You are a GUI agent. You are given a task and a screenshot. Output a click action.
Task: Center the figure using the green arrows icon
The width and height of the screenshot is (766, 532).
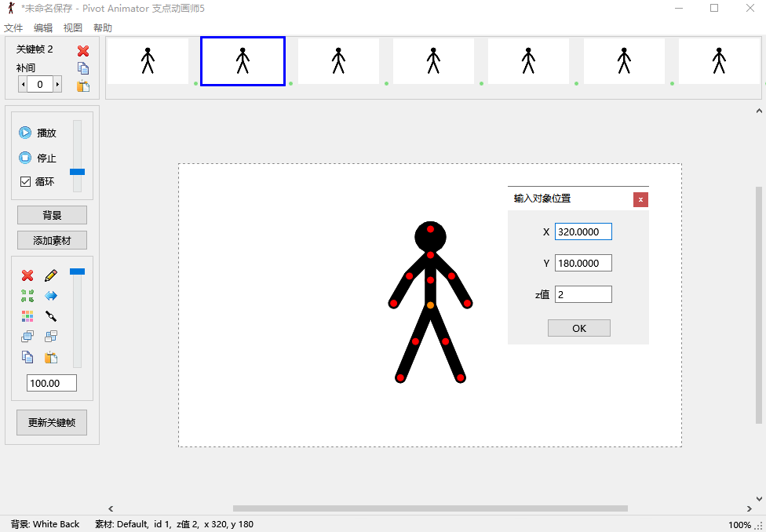pos(27,296)
